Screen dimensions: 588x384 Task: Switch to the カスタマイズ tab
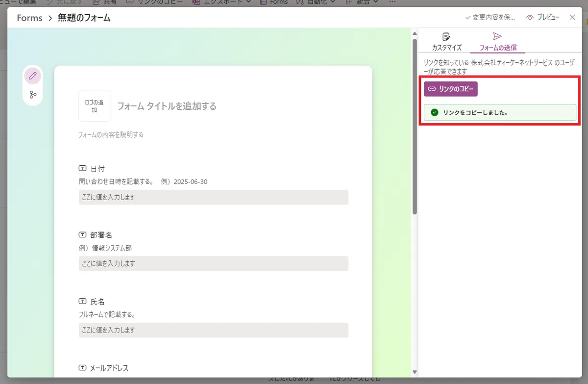point(446,42)
